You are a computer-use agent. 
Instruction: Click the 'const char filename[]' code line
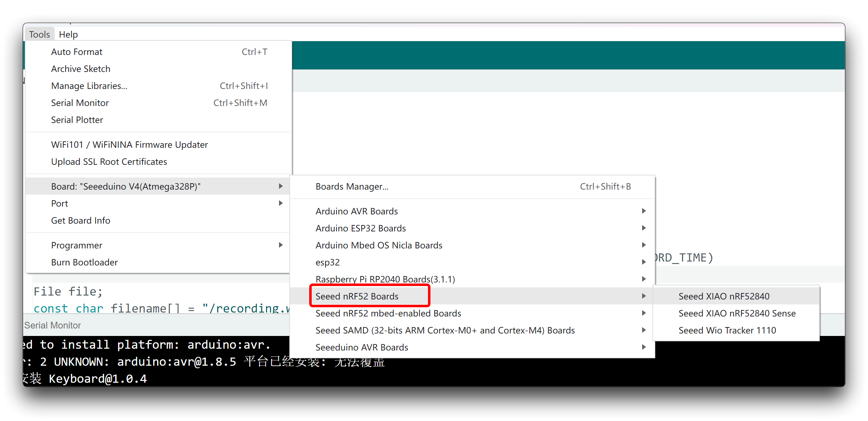click(x=161, y=308)
